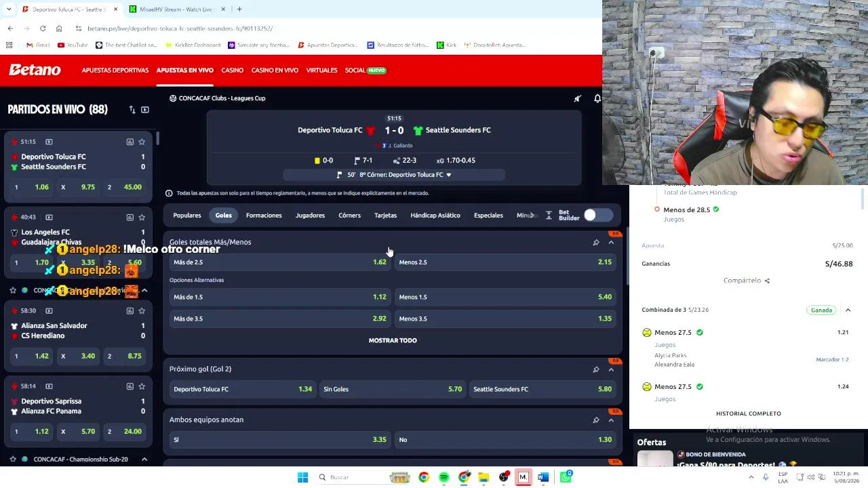Select Más de 3.5 at 2.92

pyautogui.click(x=280, y=319)
